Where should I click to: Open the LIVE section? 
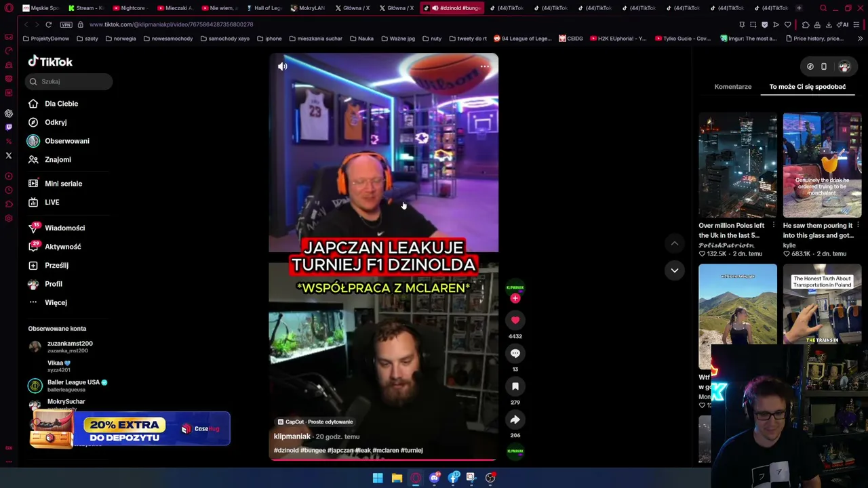tap(43, 202)
